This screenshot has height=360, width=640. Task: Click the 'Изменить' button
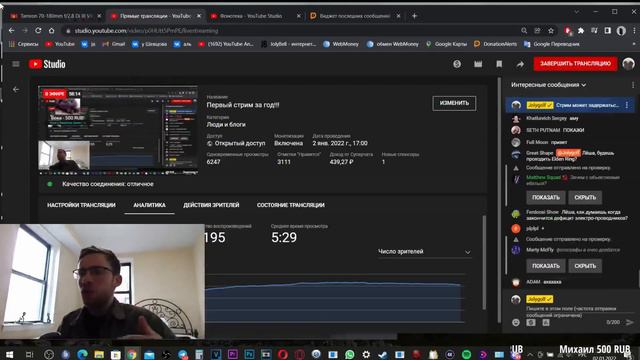(454, 103)
